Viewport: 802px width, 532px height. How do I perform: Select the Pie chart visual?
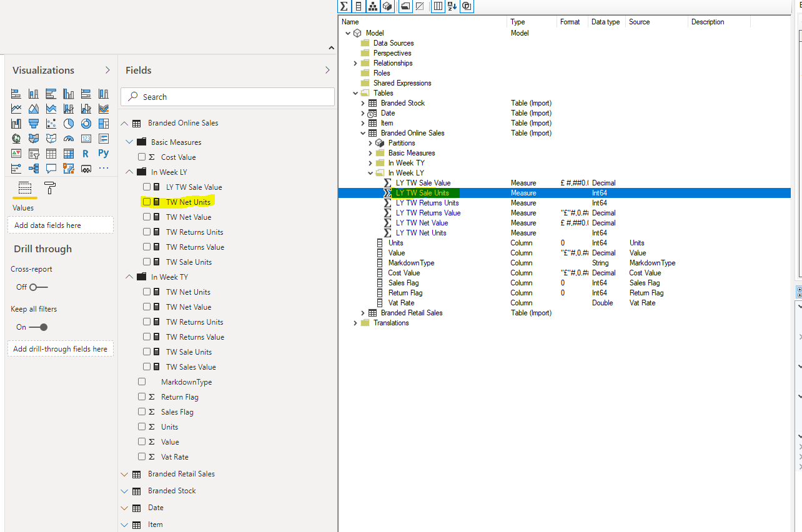(69, 123)
